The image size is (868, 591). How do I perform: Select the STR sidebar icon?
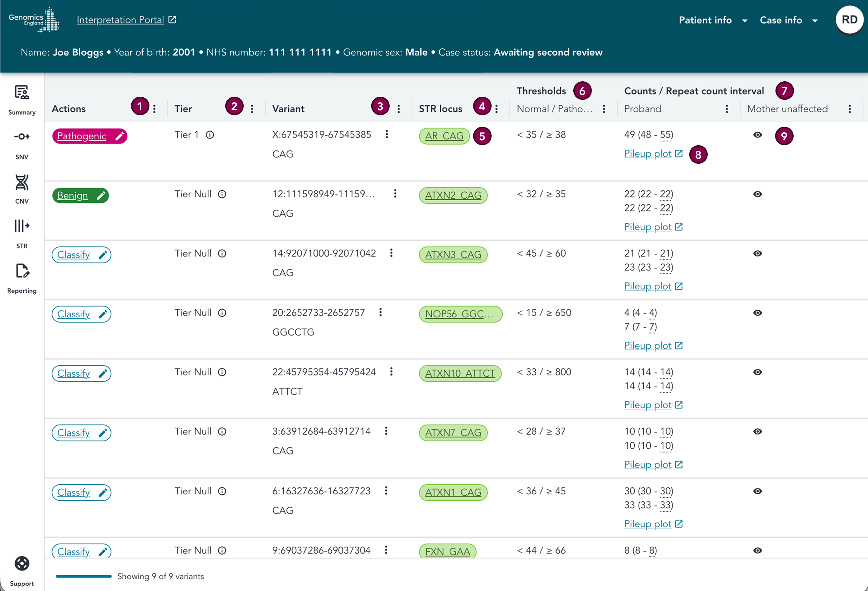point(22,226)
